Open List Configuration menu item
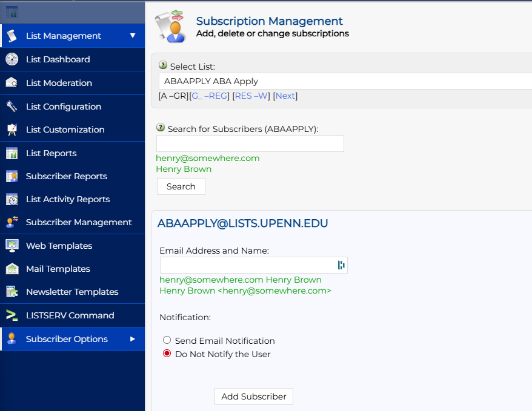 (72, 107)
